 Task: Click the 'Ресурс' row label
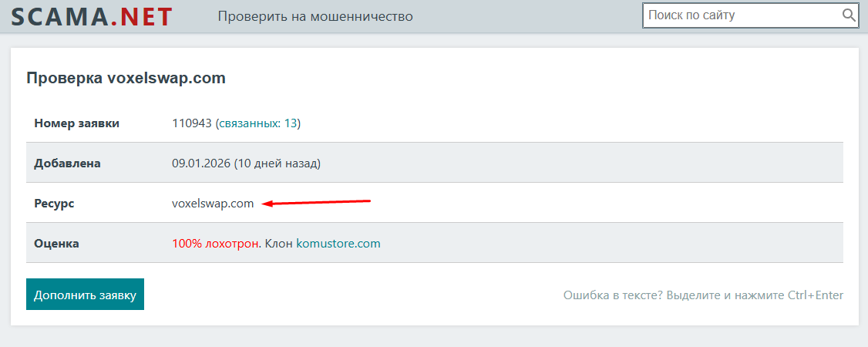54,204
